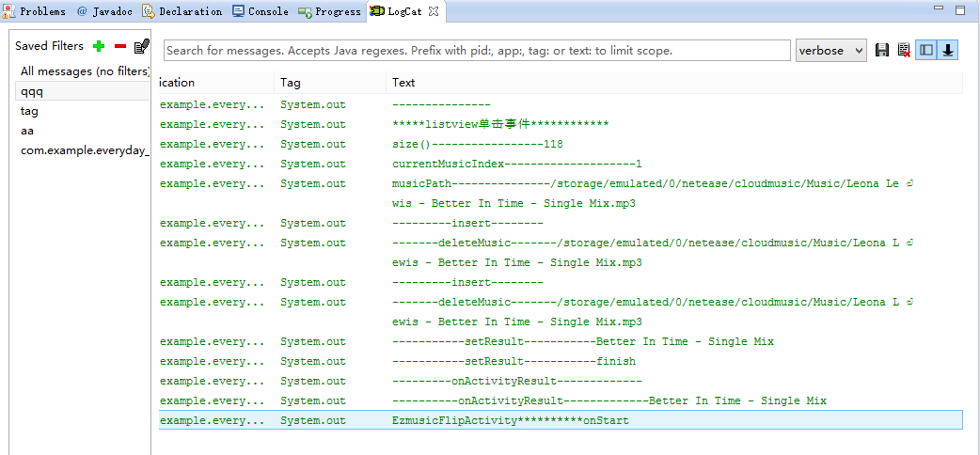Minimize the LogCat view panel
Screen dimensions: 980x455
click(939, 9)
